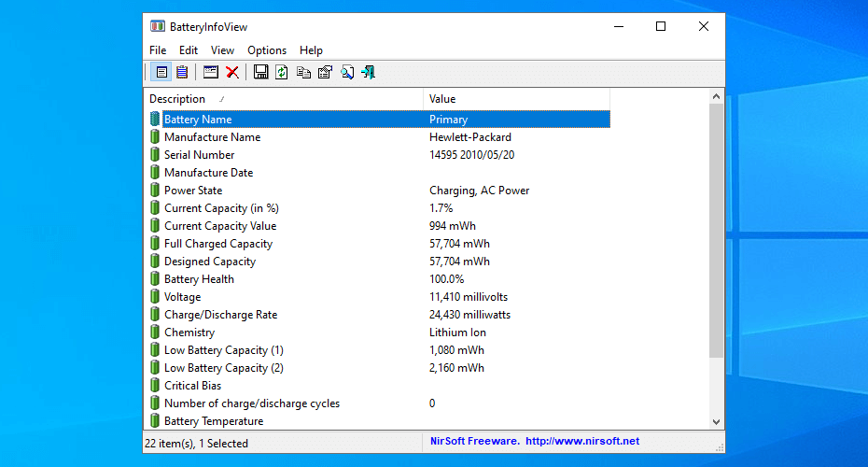Open the File menu

(158, 50)
